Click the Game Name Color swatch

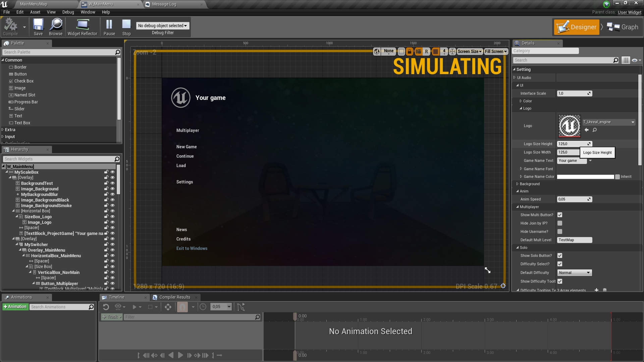click(x=585, y=177)
